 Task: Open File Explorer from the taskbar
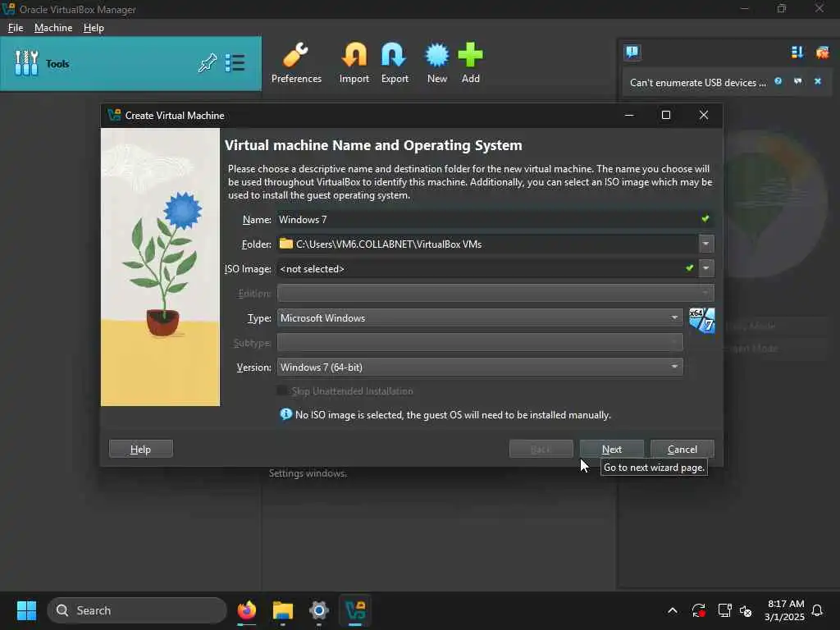[x=283, y=610]
